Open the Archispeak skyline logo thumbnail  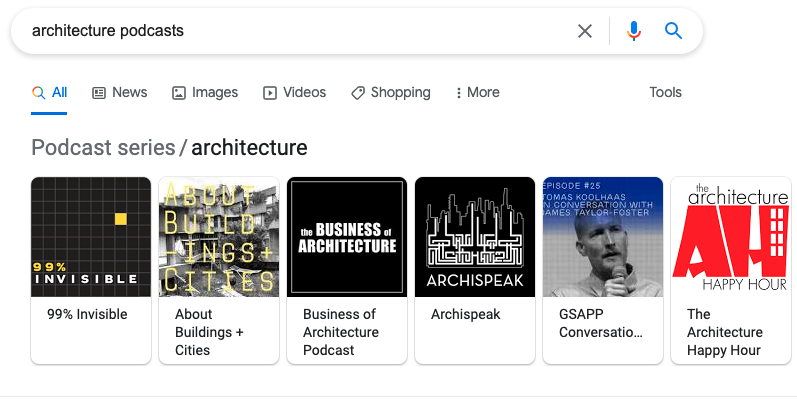(x=475, y=237)
